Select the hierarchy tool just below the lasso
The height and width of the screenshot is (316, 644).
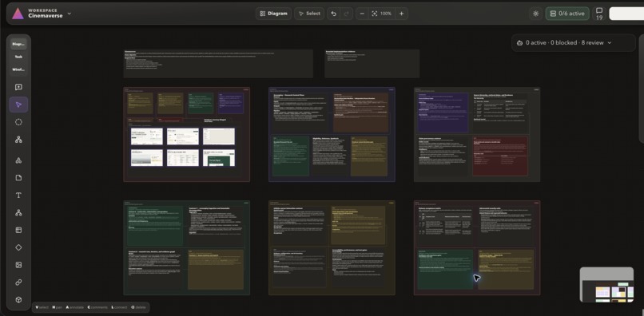(x=18, y=140)
